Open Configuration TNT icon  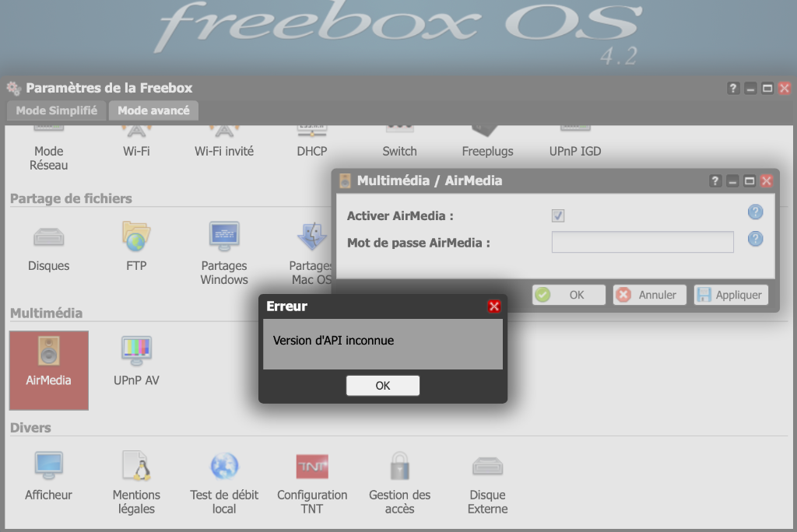click(x=312, y=483)
